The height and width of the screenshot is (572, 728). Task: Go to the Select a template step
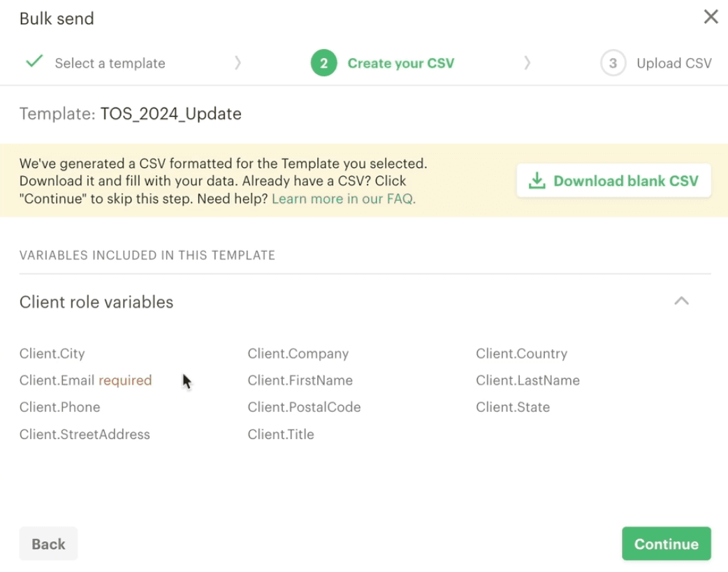click(110, 63)
